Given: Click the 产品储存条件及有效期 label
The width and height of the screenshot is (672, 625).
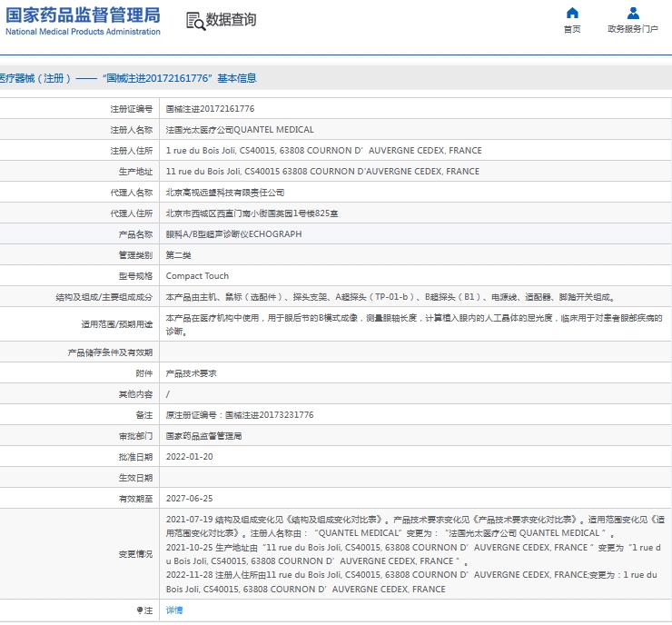Looking at the screenshot, I should pyautogui.click(x=110, y=352).
